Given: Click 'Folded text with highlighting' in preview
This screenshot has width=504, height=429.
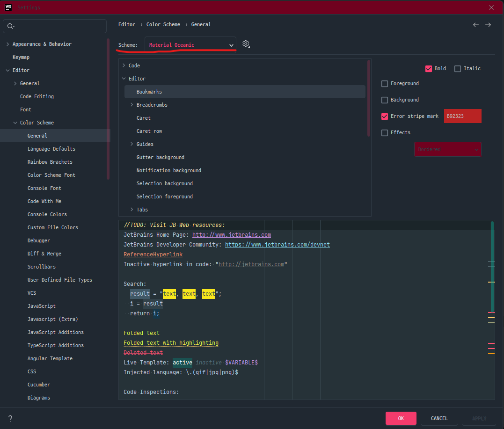Looking at the screenshot, I should [x=171, y=343].
